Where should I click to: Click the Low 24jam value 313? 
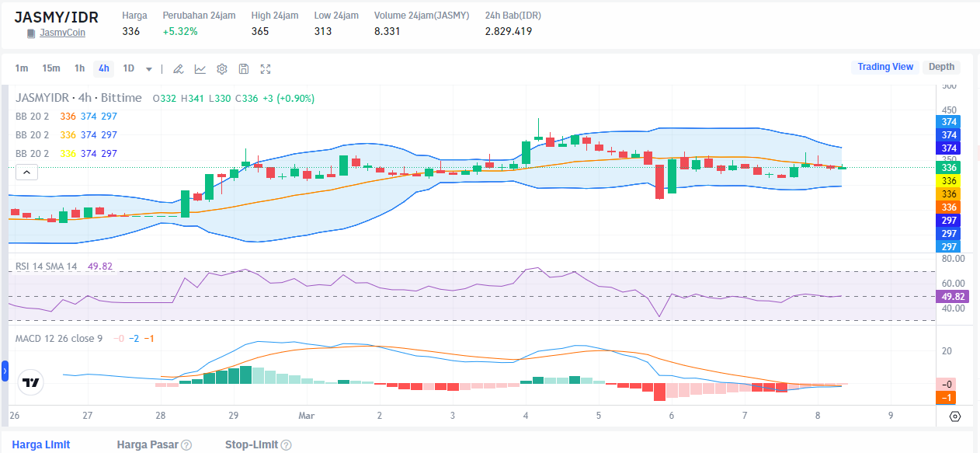(323, 31)
